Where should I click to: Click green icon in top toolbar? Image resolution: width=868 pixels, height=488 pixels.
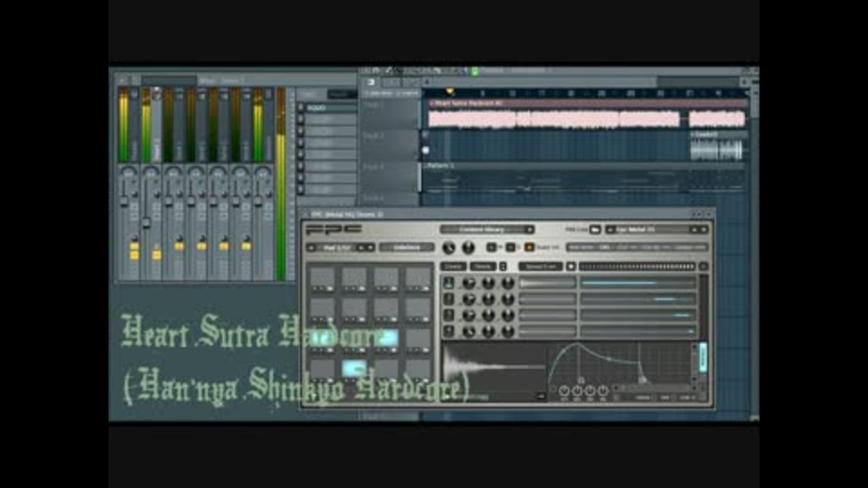pyautogui.click(x=475, y=70)
